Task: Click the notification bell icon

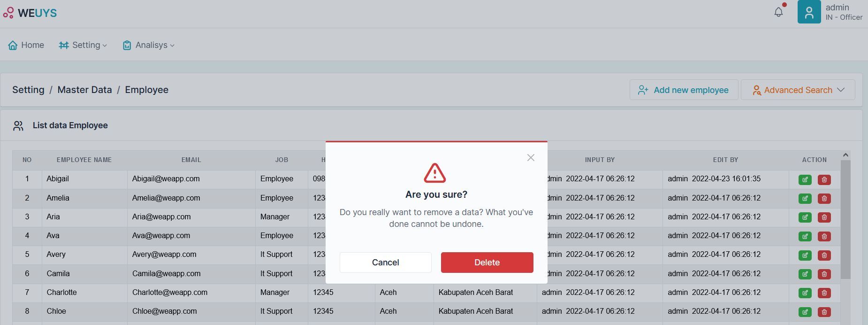Action: 778,12
